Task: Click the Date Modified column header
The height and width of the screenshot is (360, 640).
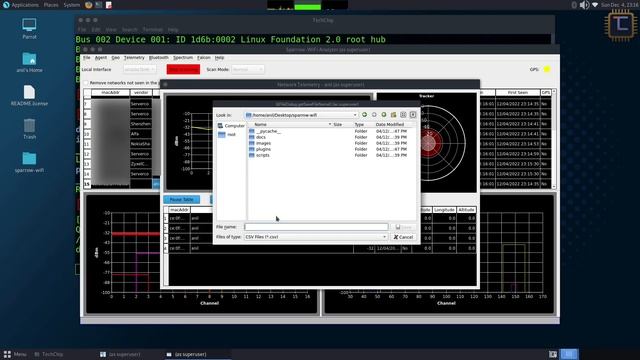Action: pos(390,124)
